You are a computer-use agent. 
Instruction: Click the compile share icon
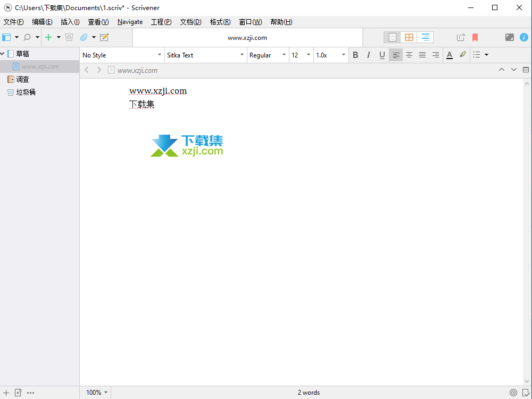point(460,37)
